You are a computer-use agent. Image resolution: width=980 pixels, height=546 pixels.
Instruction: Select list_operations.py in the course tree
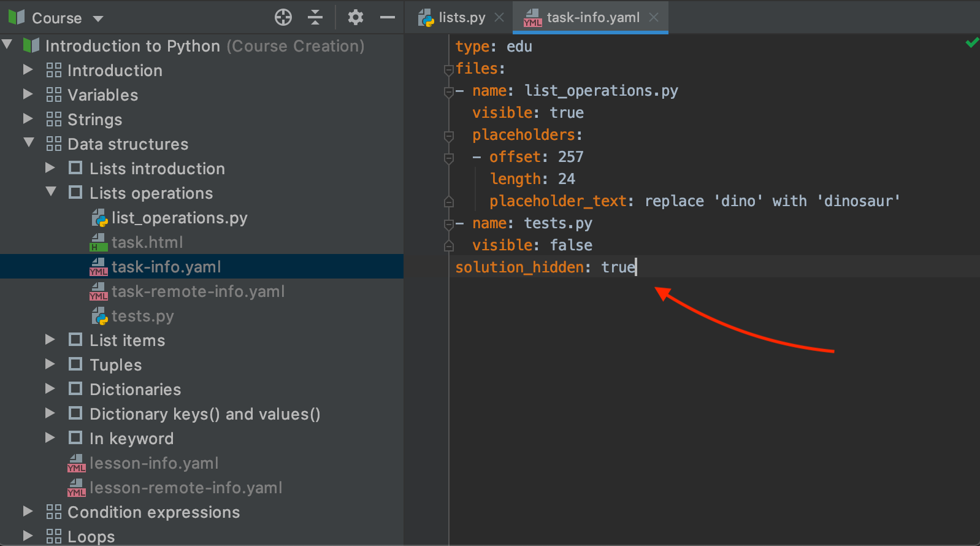180,218
